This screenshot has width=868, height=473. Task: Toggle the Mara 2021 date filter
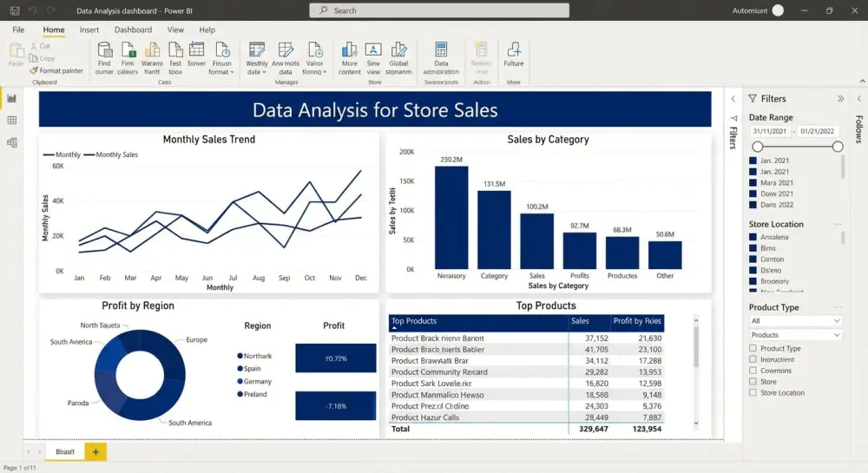tap(753, 182)
